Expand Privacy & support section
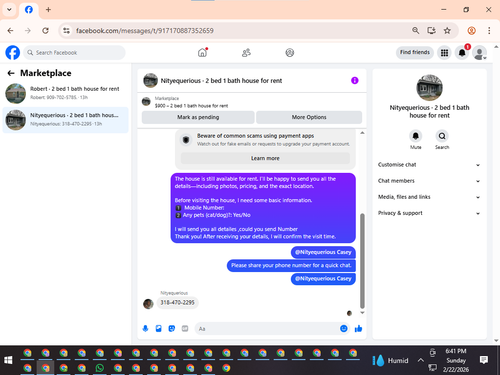 click(x=429, y=213)
